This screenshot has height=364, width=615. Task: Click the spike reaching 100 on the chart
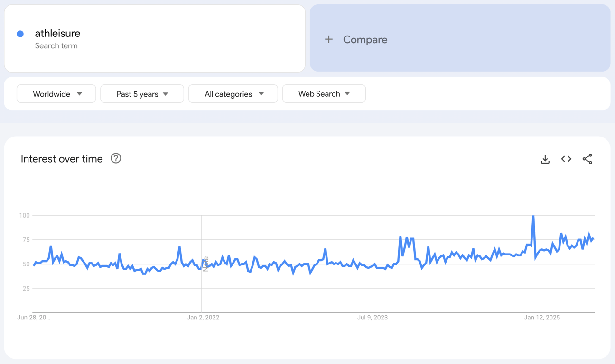533,215
